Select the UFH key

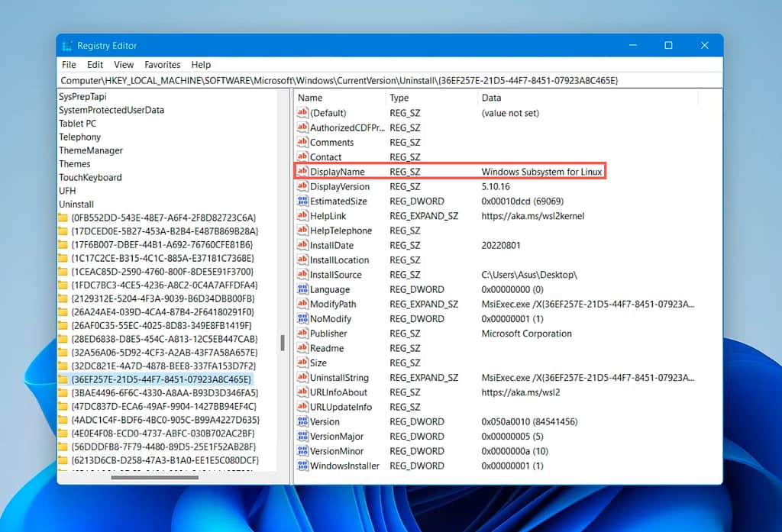pyautogui.click(x=67, y=191)
